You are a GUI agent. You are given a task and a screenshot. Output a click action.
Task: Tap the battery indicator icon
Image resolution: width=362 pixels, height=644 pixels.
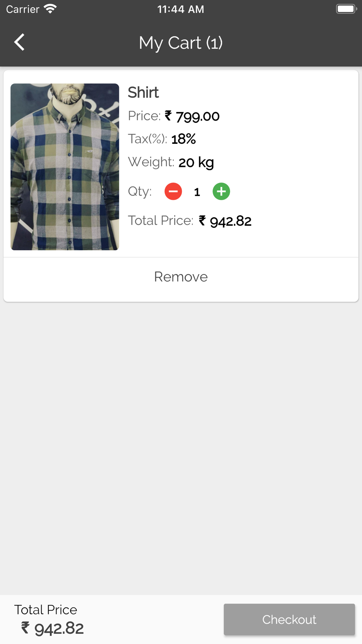point(346,9)
